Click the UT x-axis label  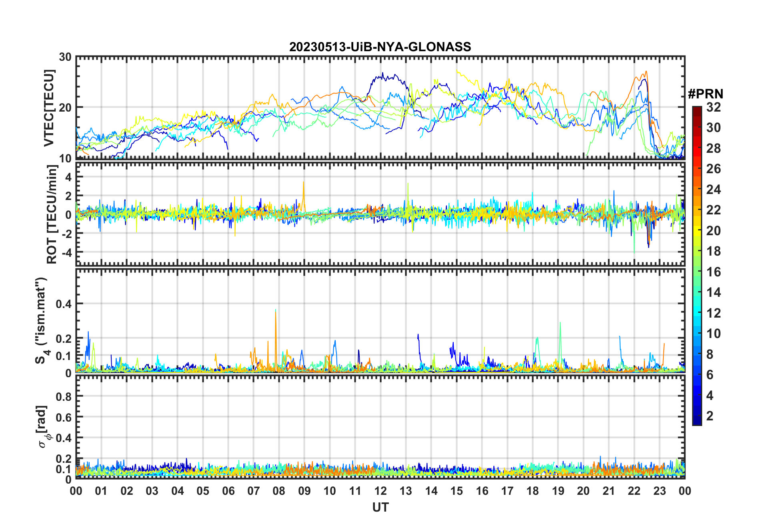coord(380,507)
